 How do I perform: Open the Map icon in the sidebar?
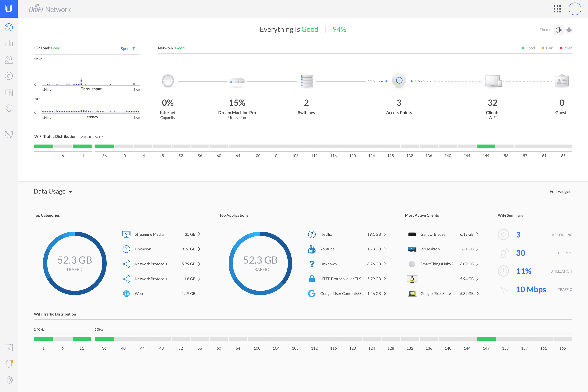pos(9,60)
